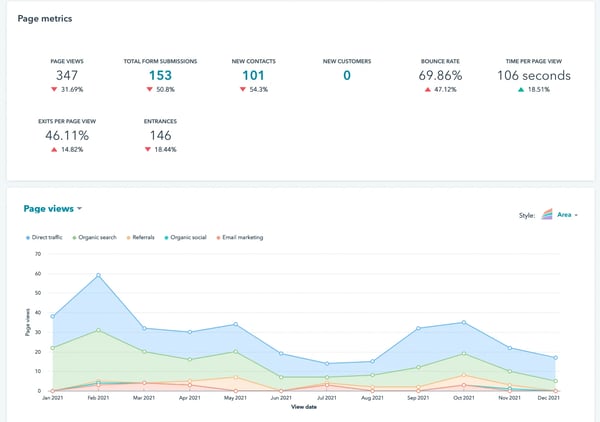Click the Jun 2021 axis label
The height and width of the screenshot is (422, 600).
click(x=281, y=398)
